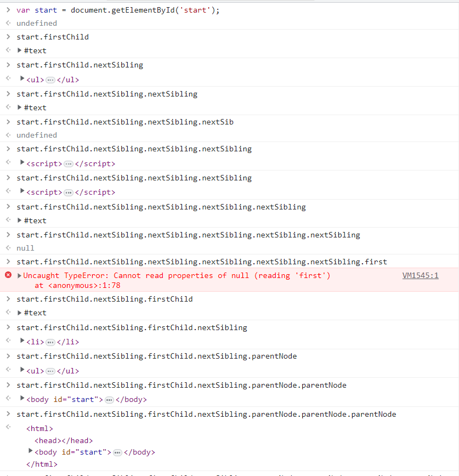Click ellipsis in ul below the parentNode command
Viewport: 459px width, 476px height.
click(x=50, y=371)
